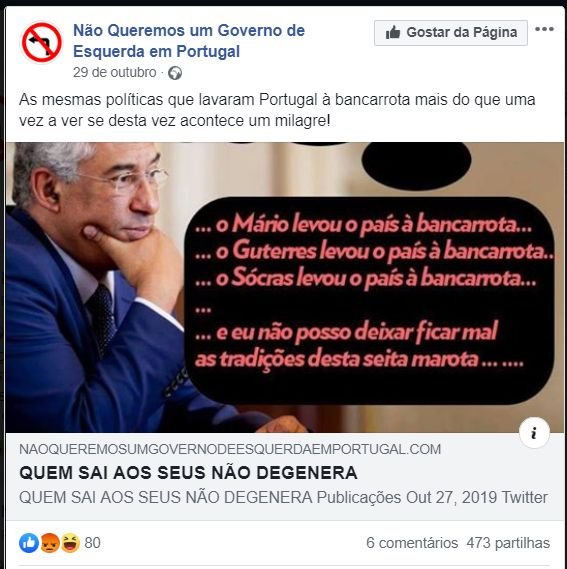This screenshot has height=569, width=567.
Task: Click the Haha laughing reaction icon
Action: (70, 543)
